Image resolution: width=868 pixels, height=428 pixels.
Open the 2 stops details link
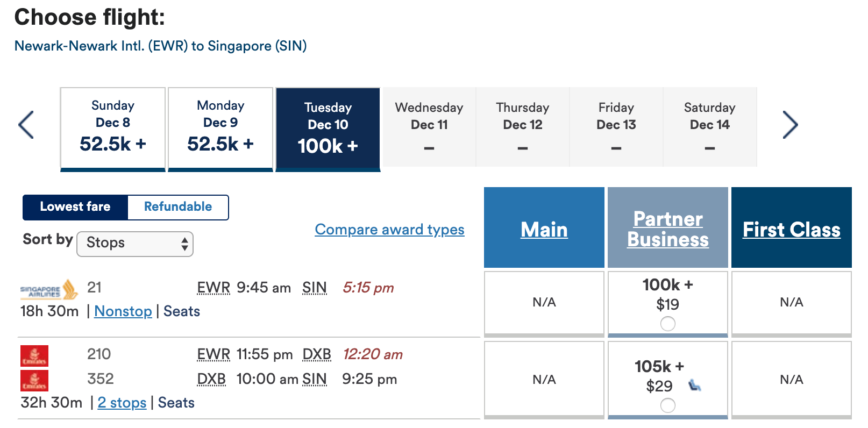coord(122,403)
